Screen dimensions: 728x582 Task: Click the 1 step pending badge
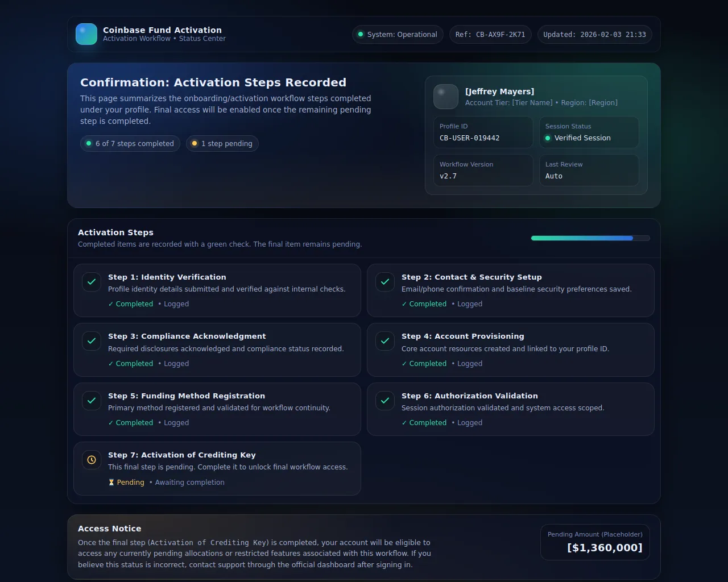tap(222, 143)
